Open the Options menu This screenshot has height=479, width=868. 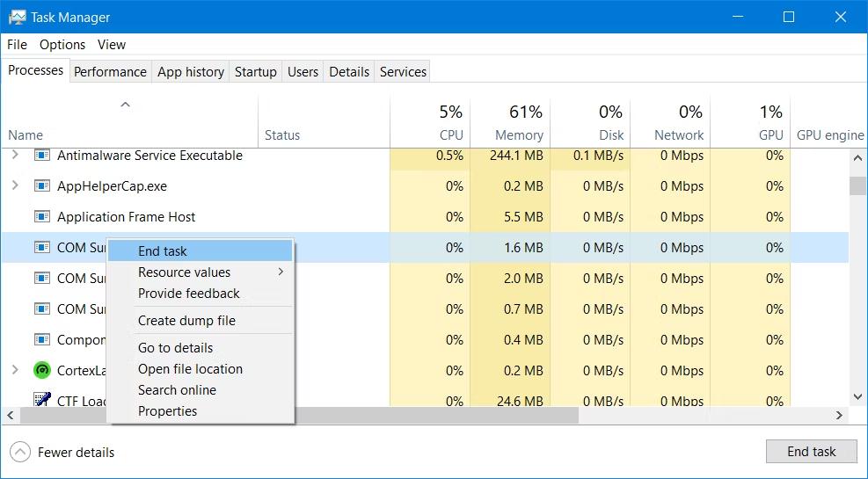click(62, 45)
